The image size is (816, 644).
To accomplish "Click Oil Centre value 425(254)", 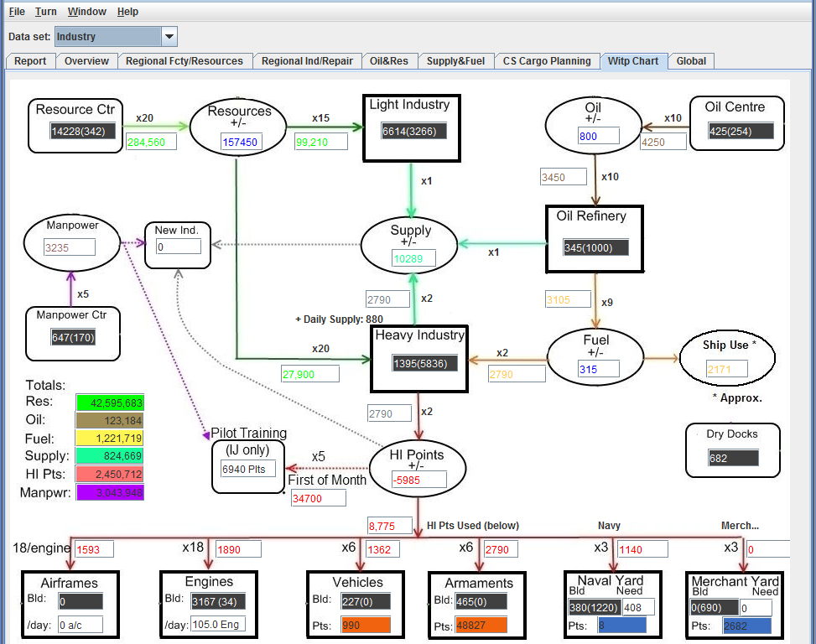I will (741, 131).
